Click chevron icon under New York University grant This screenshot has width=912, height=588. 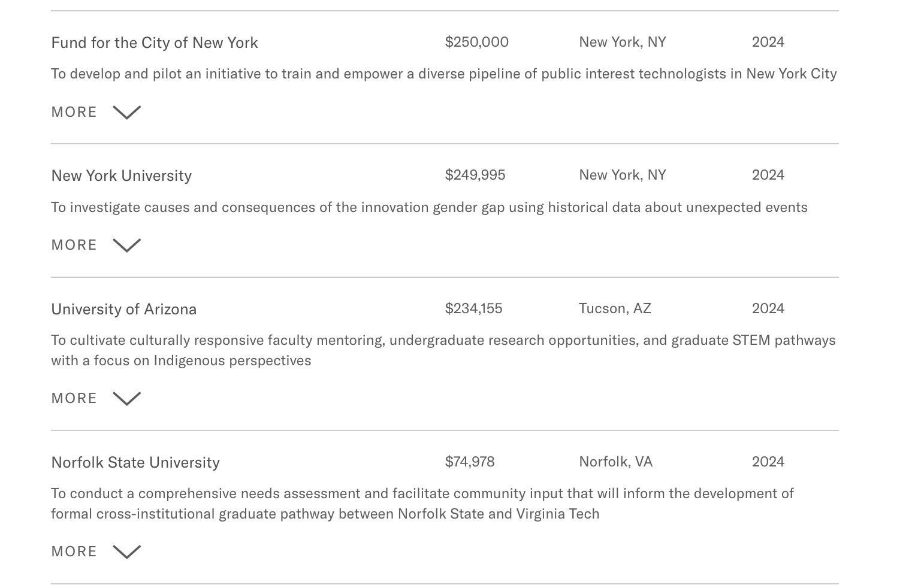pos(126,245)
